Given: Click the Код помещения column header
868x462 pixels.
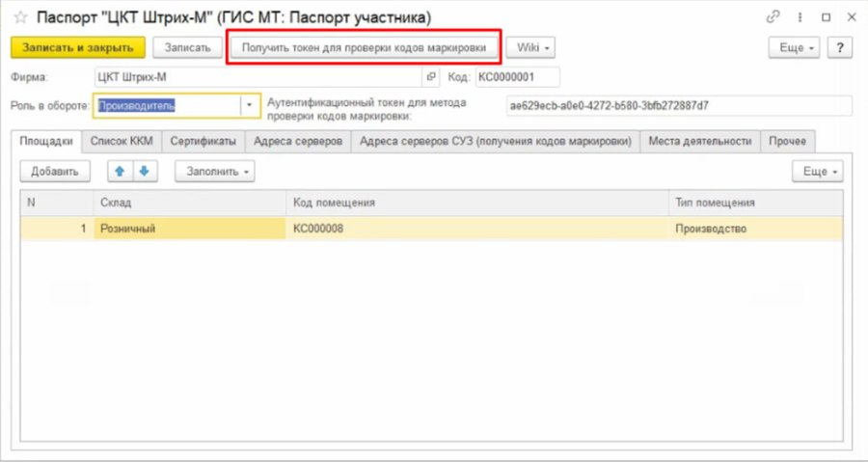Looking at the screenshot, I should point(477,204).
